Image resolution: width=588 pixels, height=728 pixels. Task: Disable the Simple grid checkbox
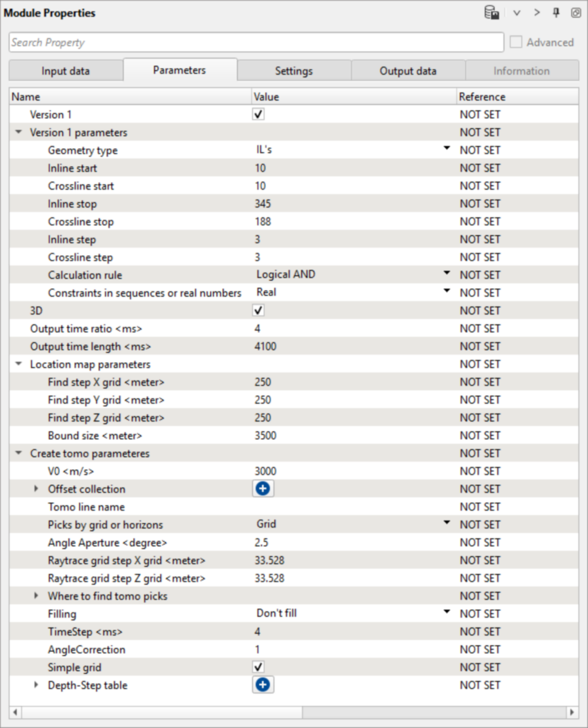click(x=258, y=667)
